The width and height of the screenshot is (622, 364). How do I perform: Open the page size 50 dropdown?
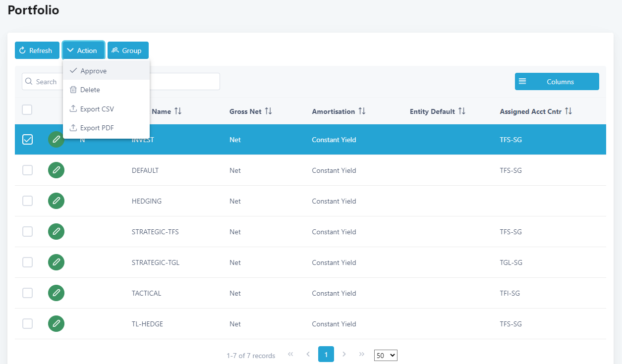pyautogui.click(x=386, y=355)
